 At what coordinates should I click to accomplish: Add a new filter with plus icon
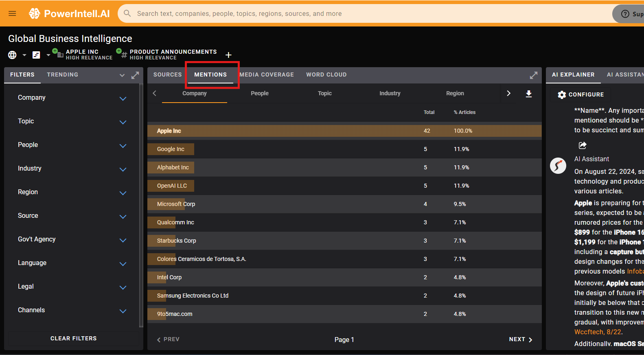pyautogui.click(x=228, y=55)
